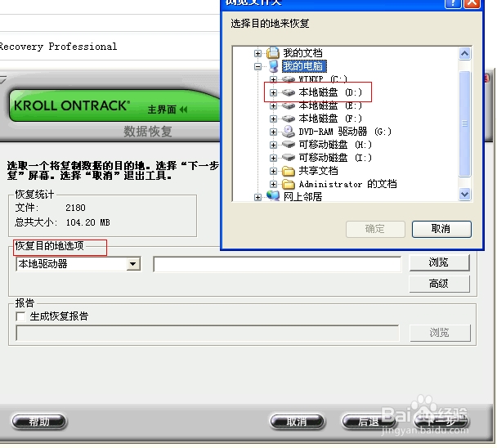Expand the Administrator 的文档 node

pyautogui.click(x=273, y=184)
